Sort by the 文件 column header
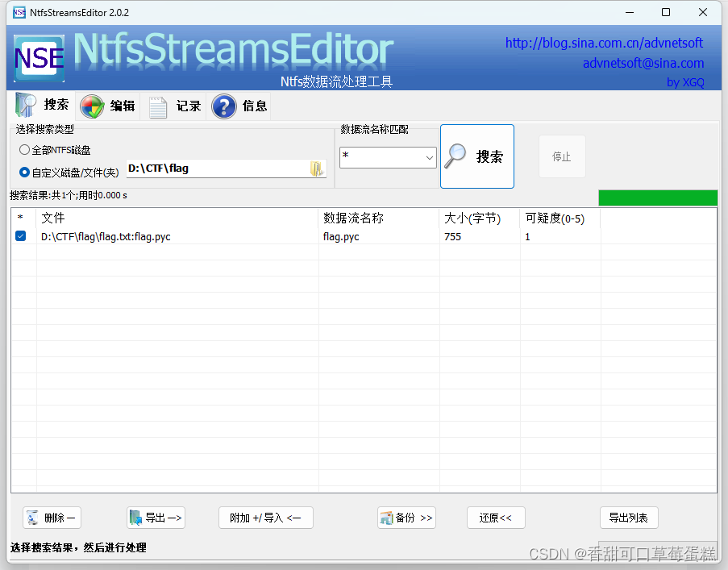The image size is (728, 570). 177,218
